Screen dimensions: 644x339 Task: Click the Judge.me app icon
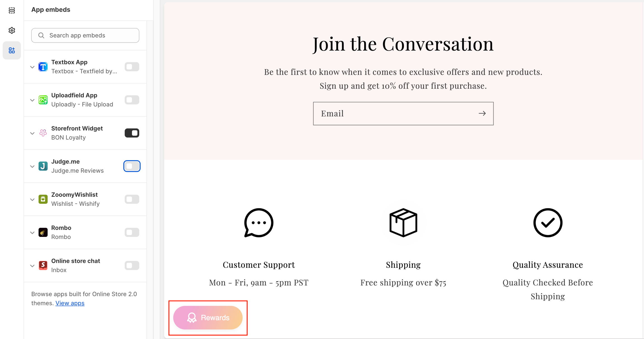pos(43,166)
